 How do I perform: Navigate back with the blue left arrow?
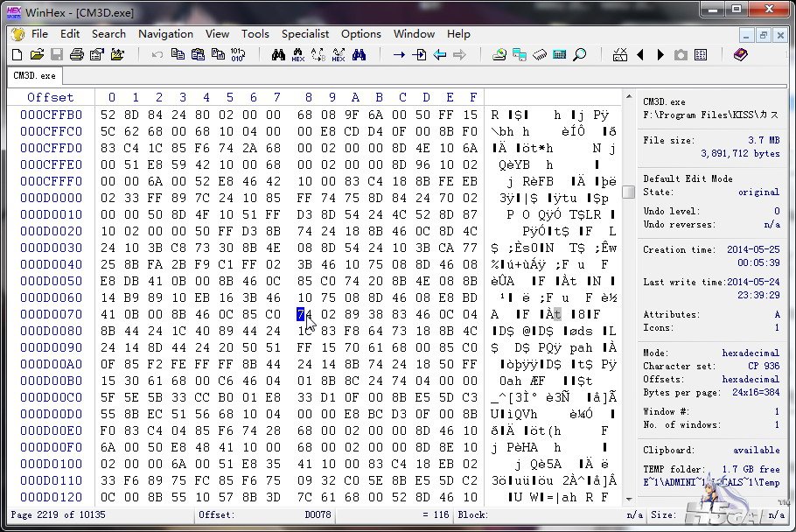(x=439, y=54)
